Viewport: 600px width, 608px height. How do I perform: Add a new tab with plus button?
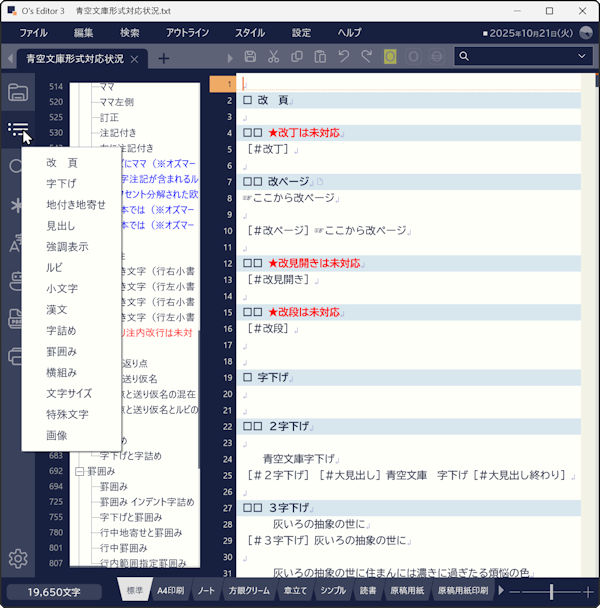click(x=164, y=58)
